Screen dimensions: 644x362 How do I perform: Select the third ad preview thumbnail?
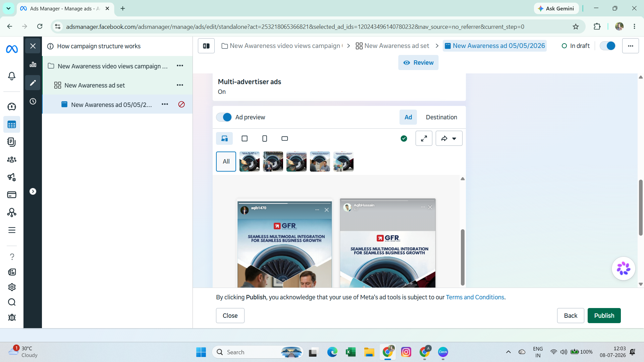pos(297,162)
